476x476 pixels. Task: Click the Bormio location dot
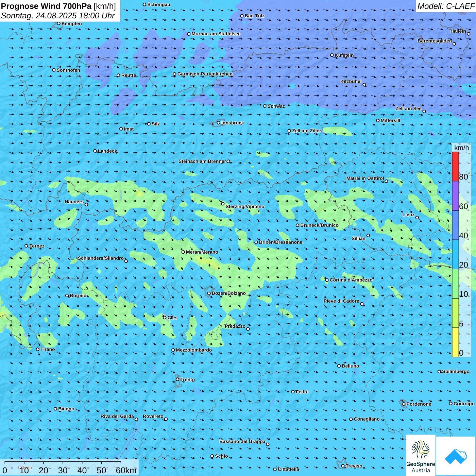click(x=67, y=295)
